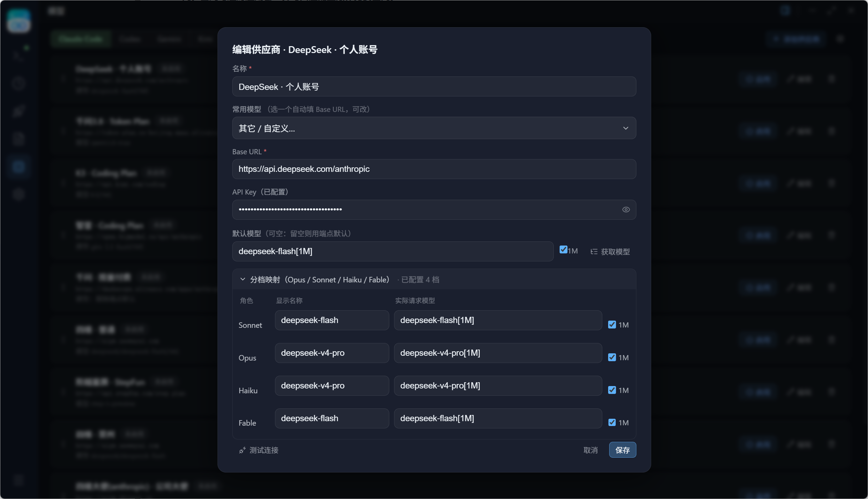This screenshot has height=499, width=868.
Task: Click 取消 to cancel editing
Action: [591, 450]
